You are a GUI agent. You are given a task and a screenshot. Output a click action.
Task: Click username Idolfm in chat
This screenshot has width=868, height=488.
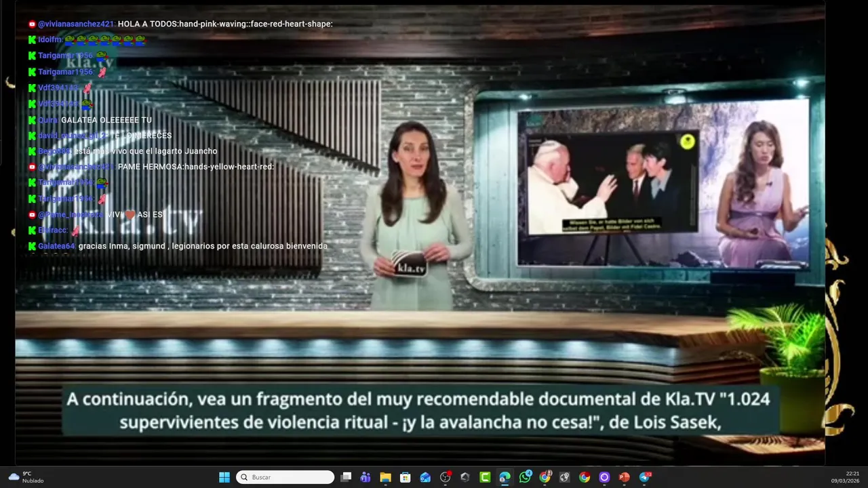(x=50, y=40)
